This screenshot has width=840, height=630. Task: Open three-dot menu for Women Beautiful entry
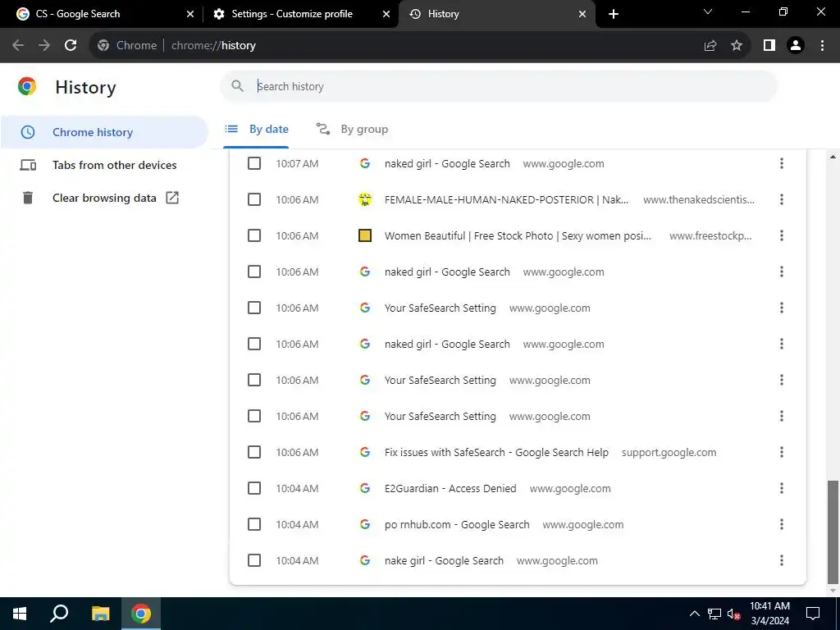[782, 235]
